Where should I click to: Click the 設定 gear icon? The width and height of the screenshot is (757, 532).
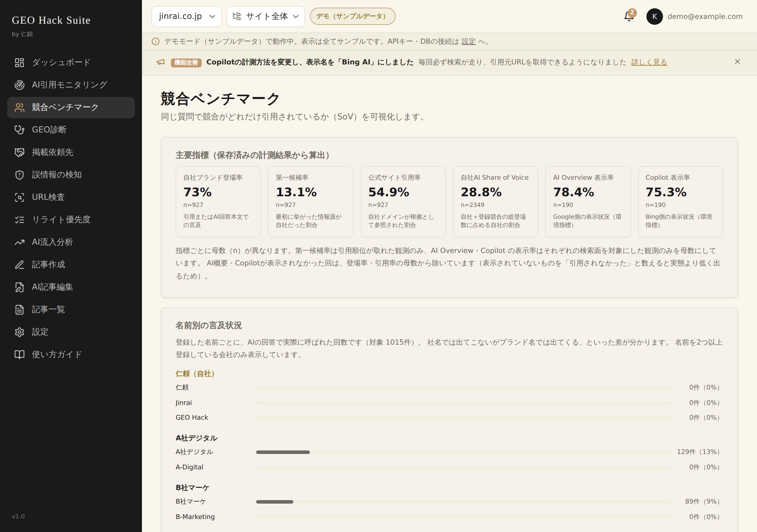coord(19,332)
